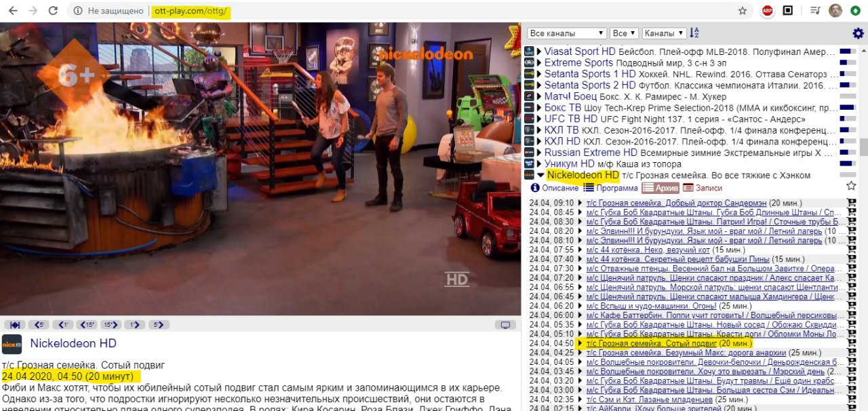Screen dimensions: 868x411
Task: Expand the Матч! Боец channel
Action: point(540,96)
